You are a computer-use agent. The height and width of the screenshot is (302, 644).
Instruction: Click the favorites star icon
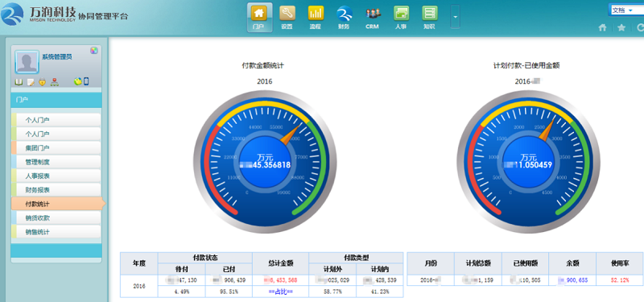click(x=621, y=27)
